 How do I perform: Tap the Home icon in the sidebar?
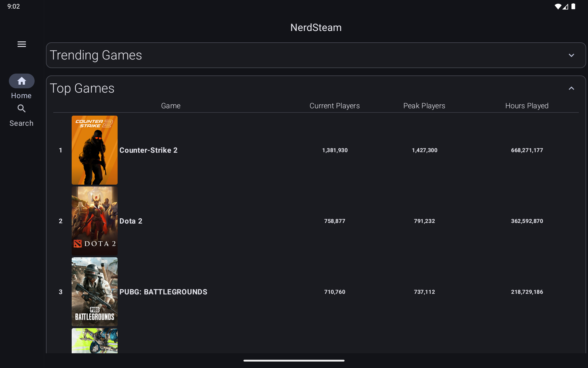pos(21,81)
